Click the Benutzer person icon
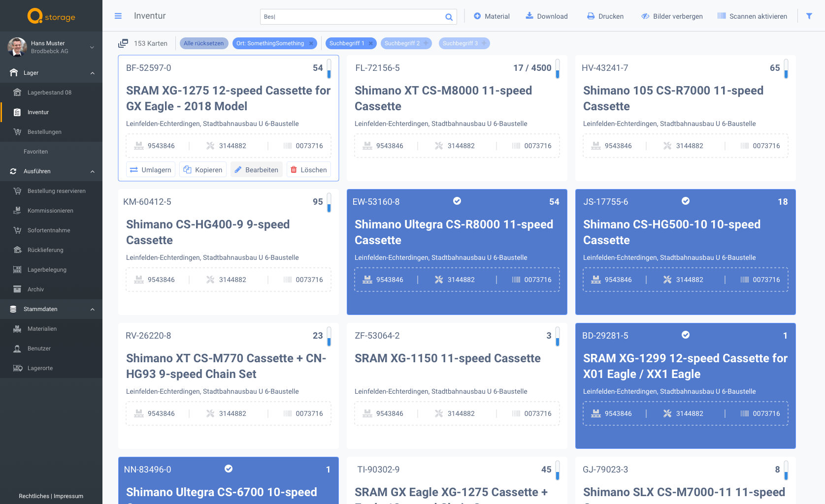This screenshot has height=504, width=825. [x=17, y=348]
